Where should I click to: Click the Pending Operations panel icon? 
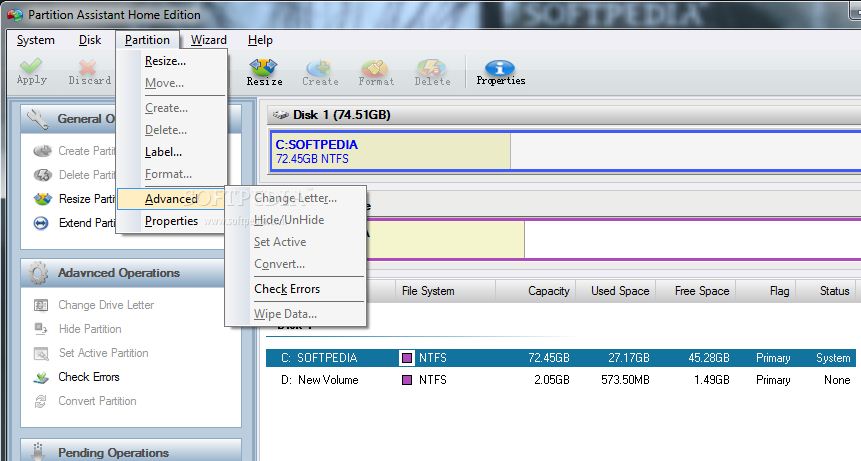38,452
